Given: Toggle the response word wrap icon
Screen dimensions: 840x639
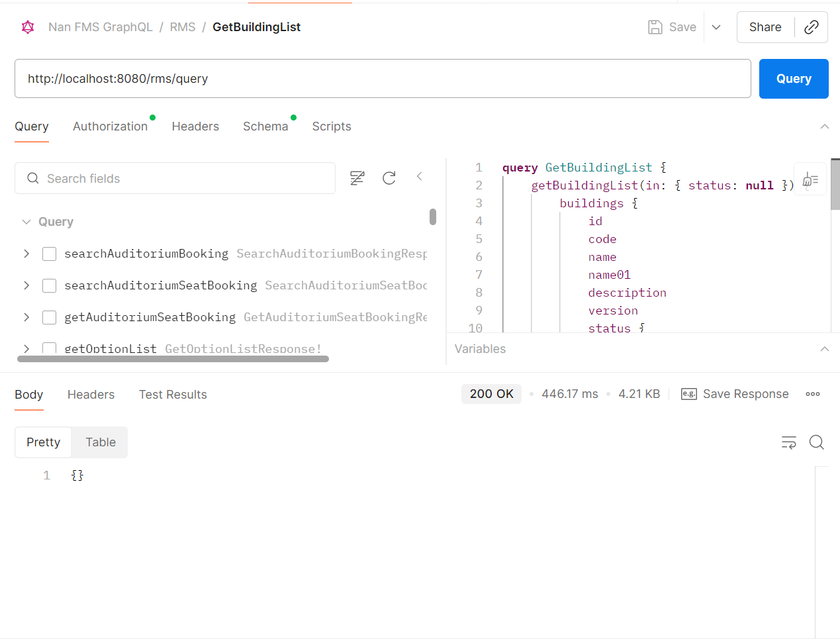Looking at the screenshot, I should (789, 442).
